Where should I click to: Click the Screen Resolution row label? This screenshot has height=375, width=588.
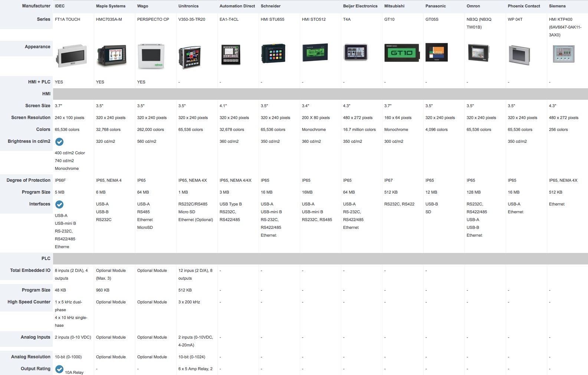(x=31, y=118)
